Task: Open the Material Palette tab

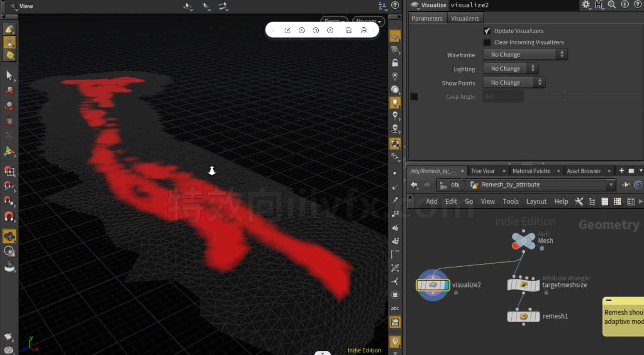Action: click(532, 171)
